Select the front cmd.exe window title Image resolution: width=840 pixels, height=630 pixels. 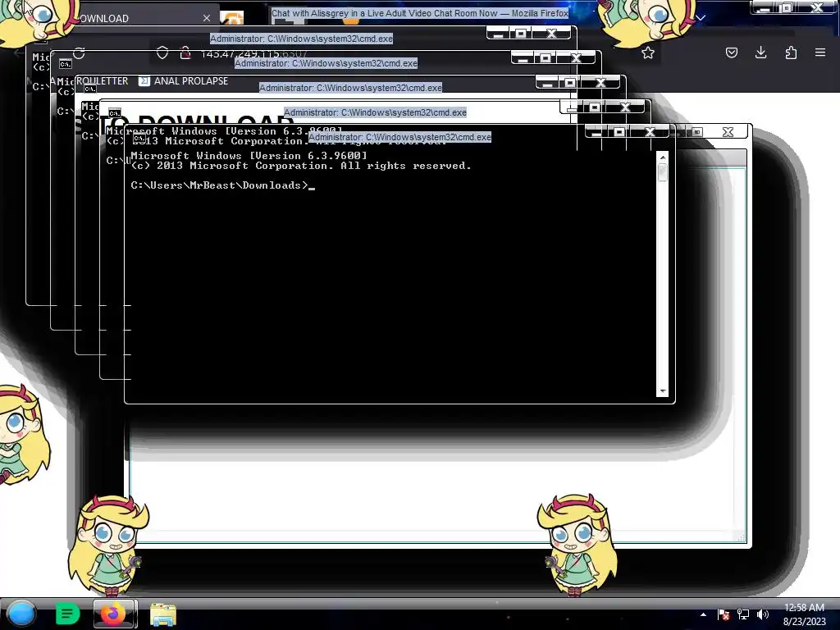[399, 137]
